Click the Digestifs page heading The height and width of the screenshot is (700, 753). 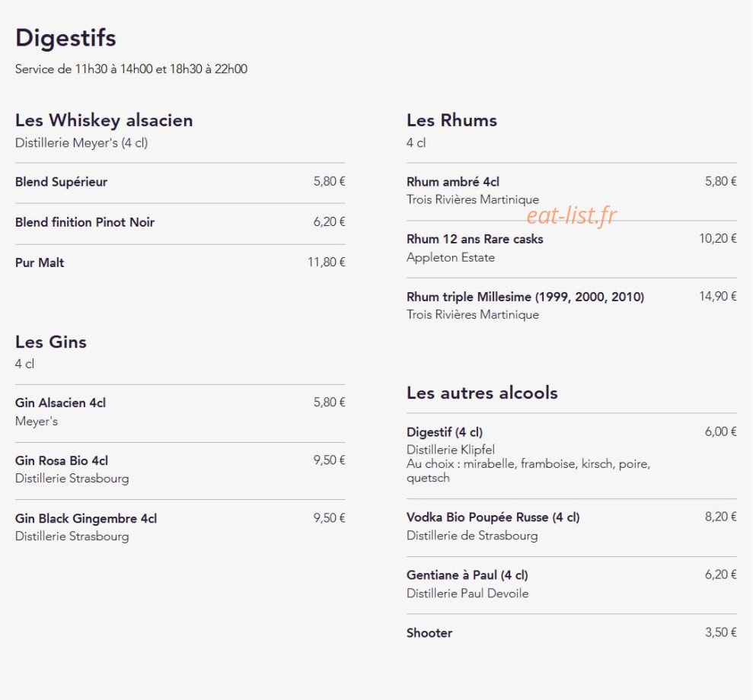point(65,38)
